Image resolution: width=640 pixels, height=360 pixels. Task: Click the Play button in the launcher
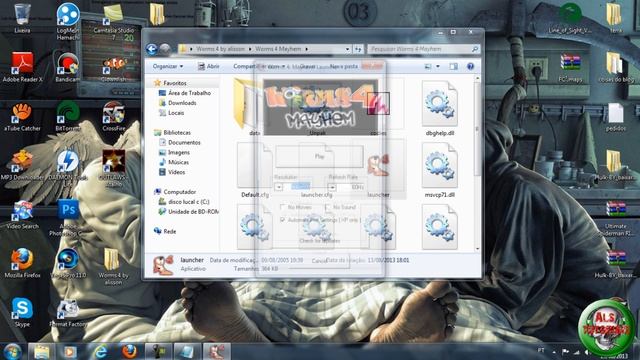click(x=319, y=157)
